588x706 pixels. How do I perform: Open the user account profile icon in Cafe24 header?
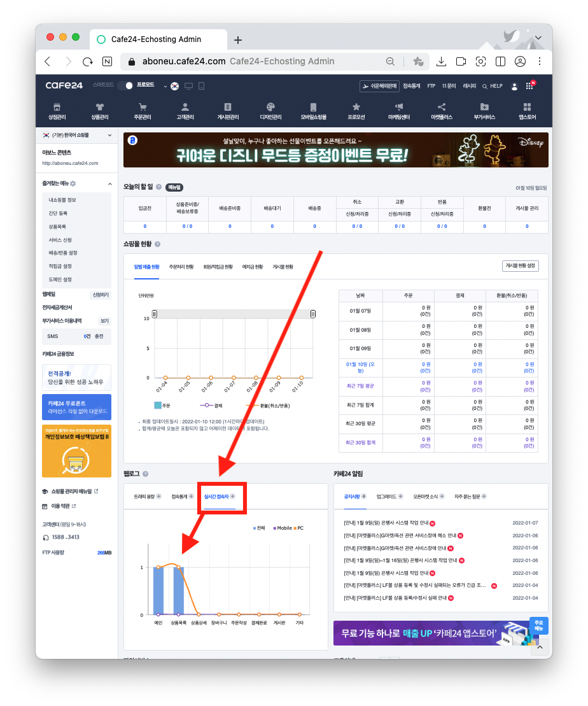(514, 87)
